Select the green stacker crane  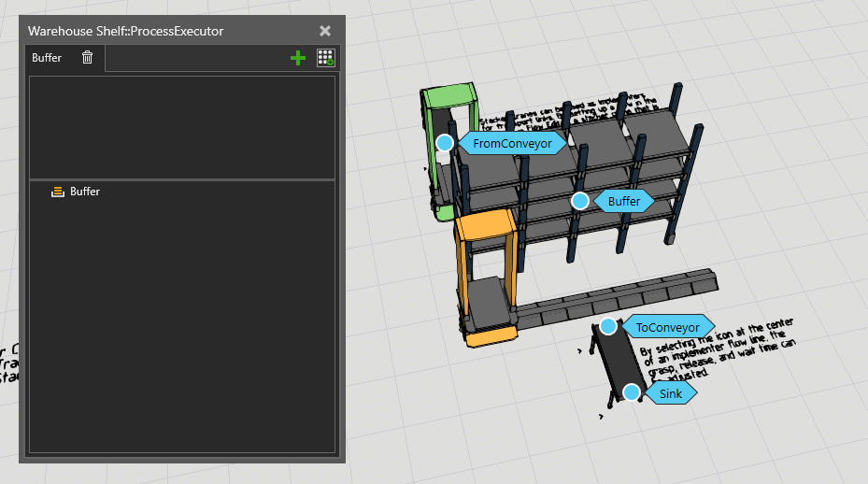(448, 103)
